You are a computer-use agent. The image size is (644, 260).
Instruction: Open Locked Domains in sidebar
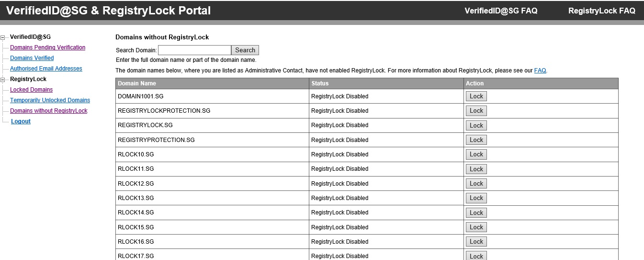(x=31, y=90)
